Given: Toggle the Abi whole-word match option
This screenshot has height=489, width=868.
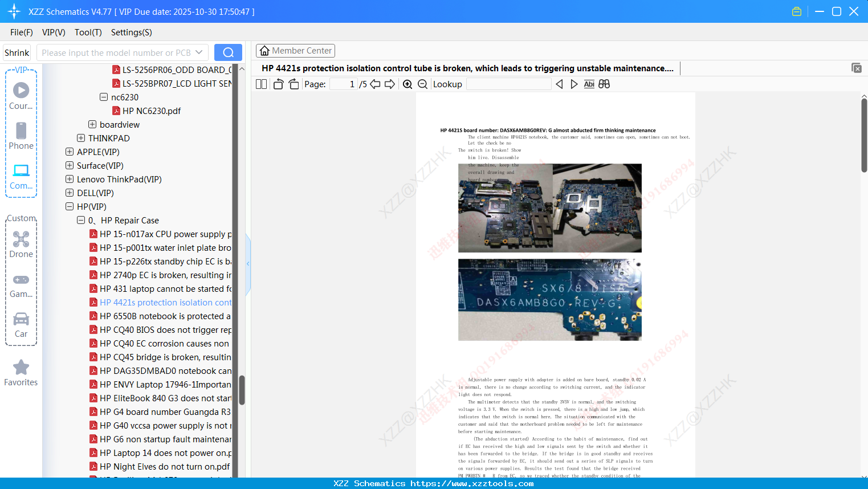Looking at the screenshot, I should (589, 84).
